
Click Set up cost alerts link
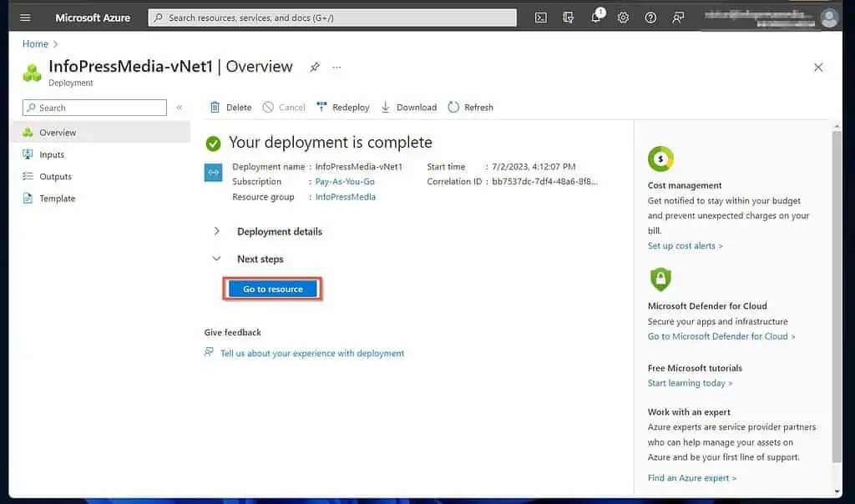pos(685,246)
